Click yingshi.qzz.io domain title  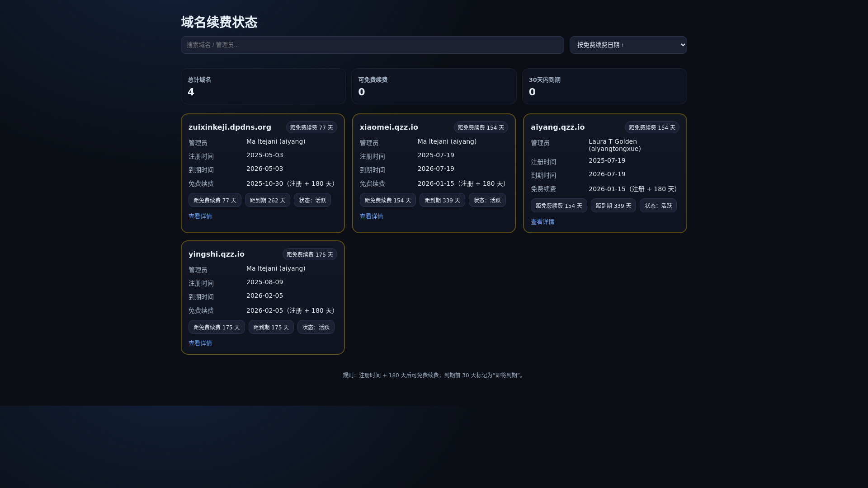pyautogui.click(x=217, y=254)
